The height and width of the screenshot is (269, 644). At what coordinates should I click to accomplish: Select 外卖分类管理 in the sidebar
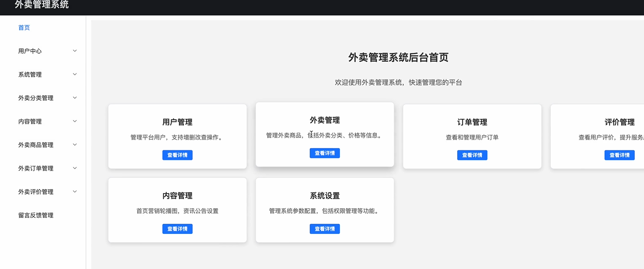[36, 98]
